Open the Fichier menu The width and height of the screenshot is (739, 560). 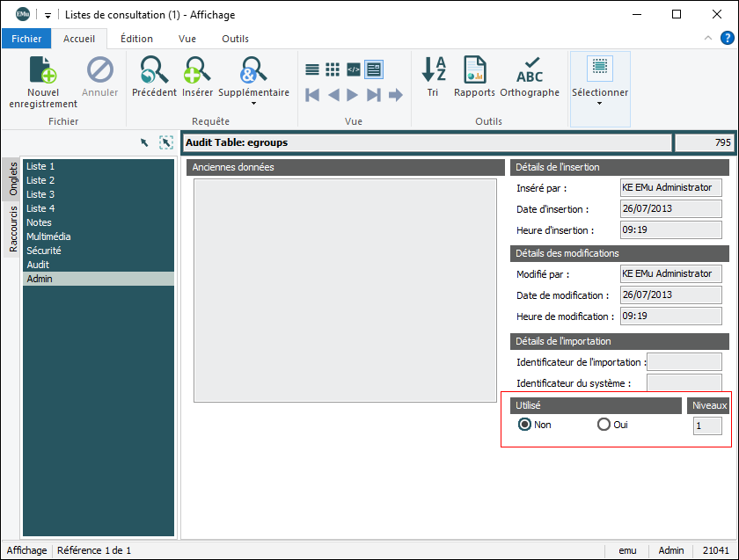click(26, 39)
